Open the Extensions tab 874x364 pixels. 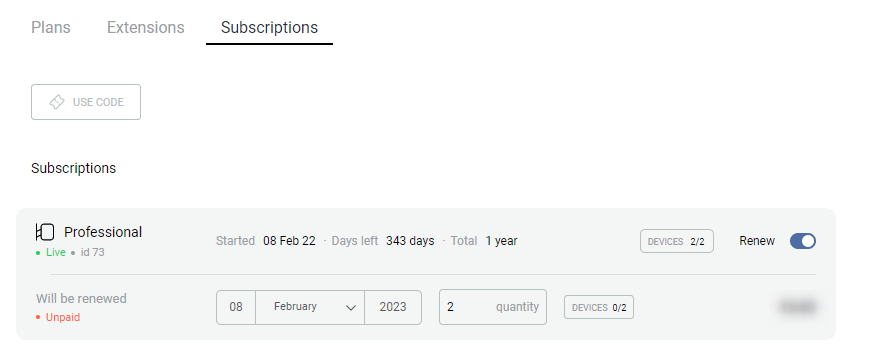click(x=145, y=27)
